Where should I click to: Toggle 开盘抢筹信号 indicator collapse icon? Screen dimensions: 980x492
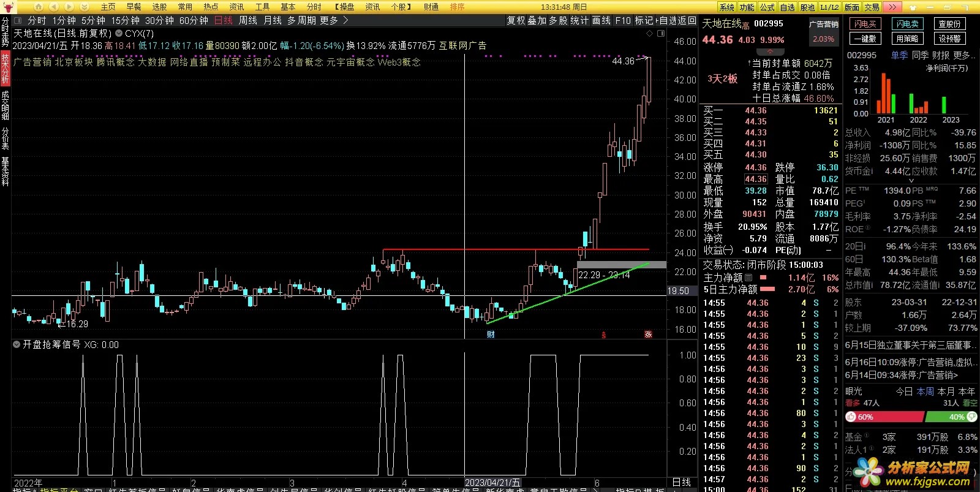coord(17,345)
